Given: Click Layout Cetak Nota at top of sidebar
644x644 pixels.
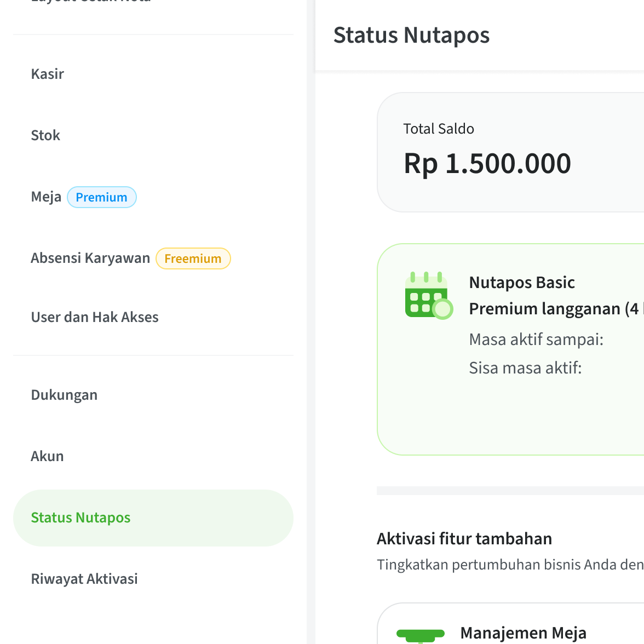Looking at the screenshot, I should [x=90, y=3].
